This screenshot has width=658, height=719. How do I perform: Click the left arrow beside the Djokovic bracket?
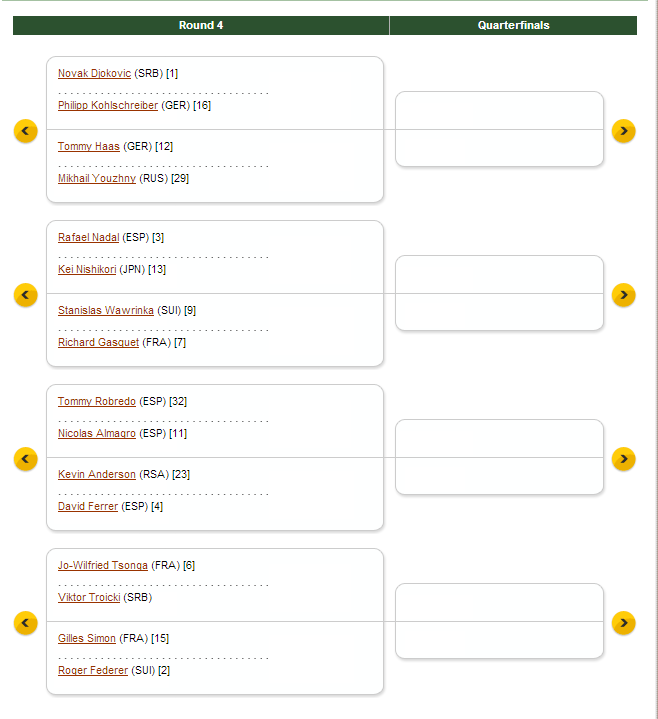pos(26,131)
